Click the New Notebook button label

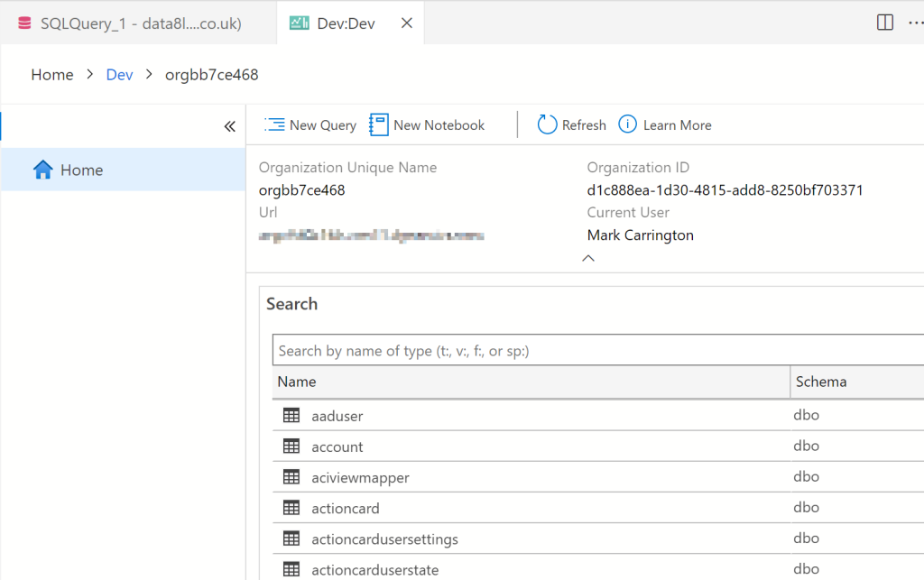(439, 125)
